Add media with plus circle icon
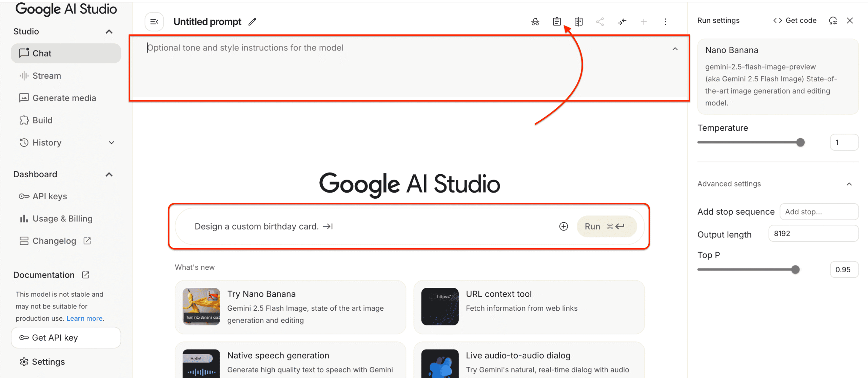 coord(564,226)
